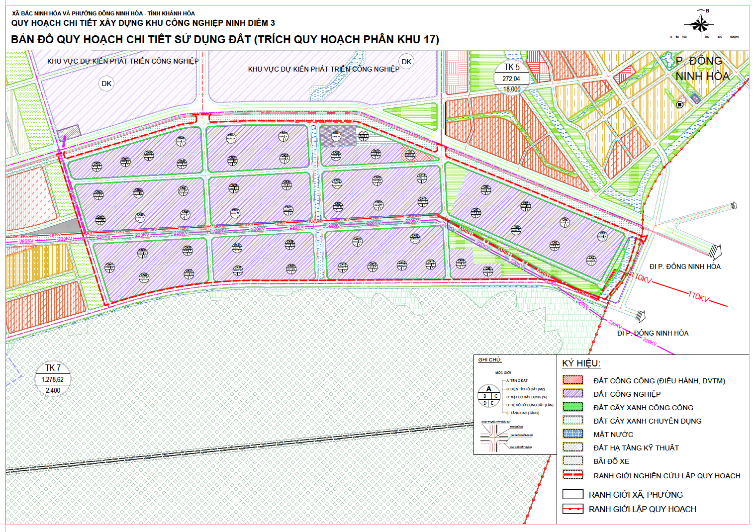
Task: Click the Ranh giới lập quy hoạch legend symbol
Action: (572, 509)
